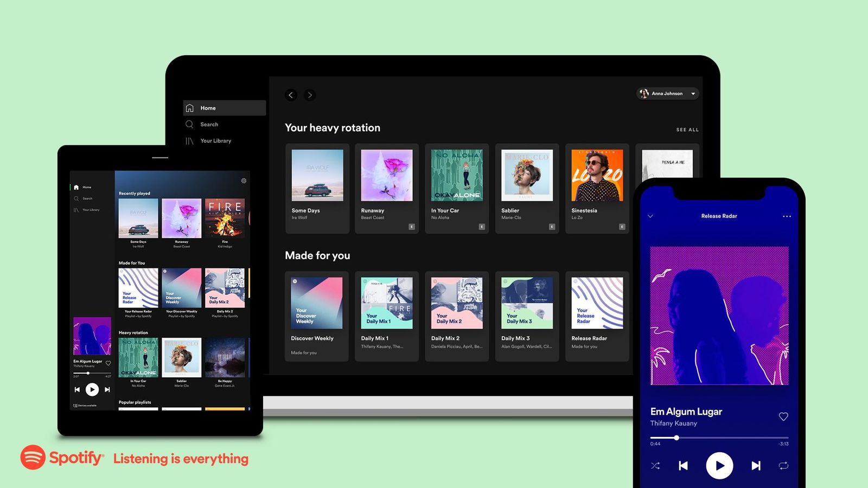Open the settings gear on the tablet screen
The height and width of the screenshot is (488, 868).
(244, 181)
